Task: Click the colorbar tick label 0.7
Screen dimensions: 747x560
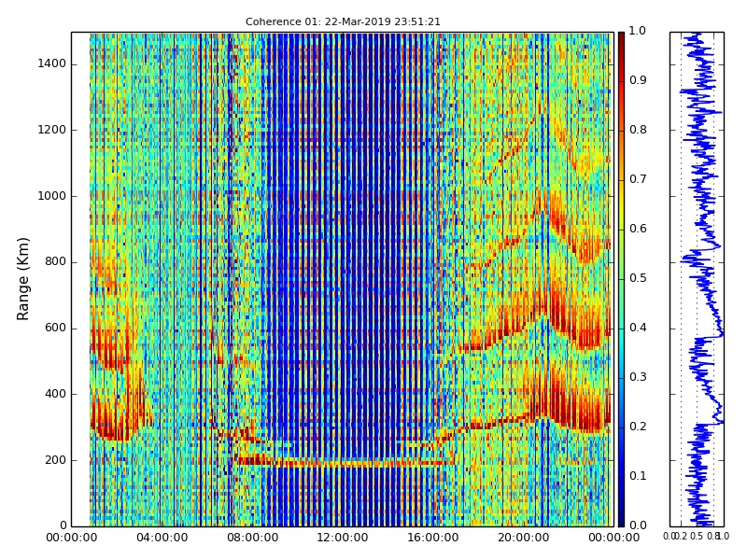Action: pyautogui.click(x=638, y=179)
